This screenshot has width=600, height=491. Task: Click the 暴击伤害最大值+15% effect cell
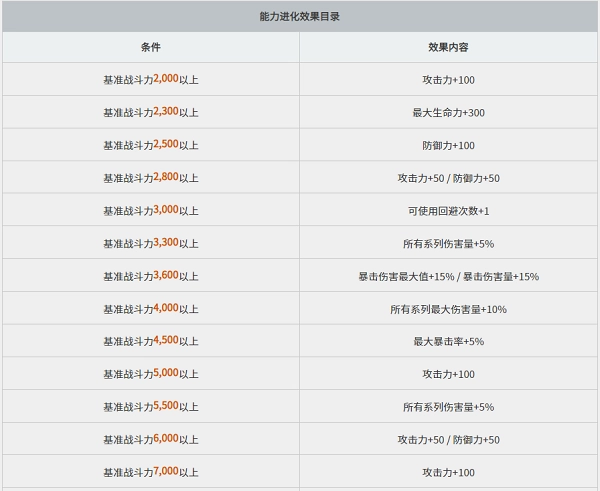[448, 276]
